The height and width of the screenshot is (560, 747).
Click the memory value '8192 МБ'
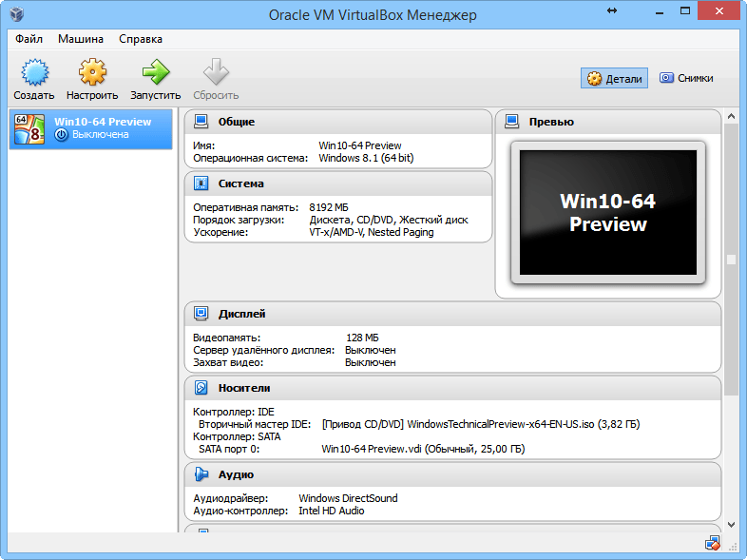click(x=328, y=207)
